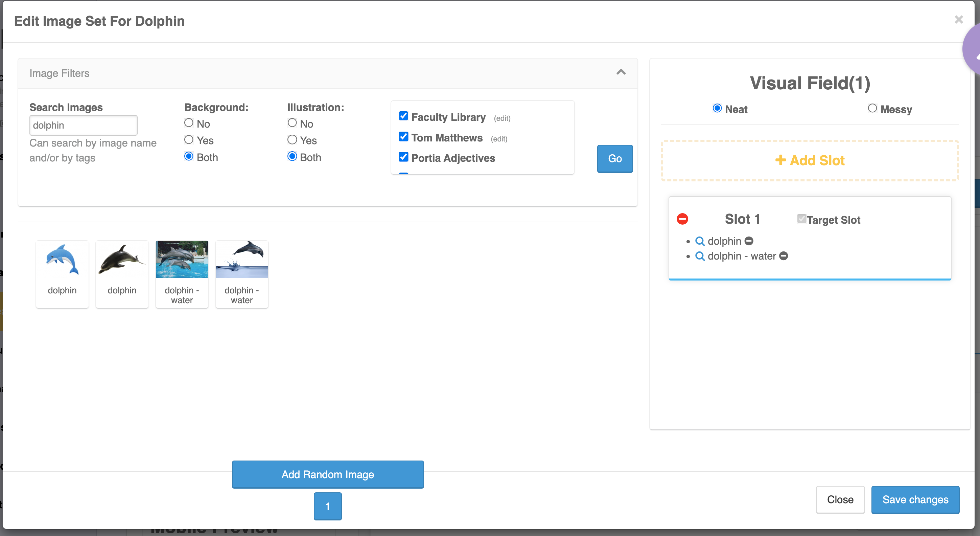Set the Background filter to Yes

pos(189,140)
